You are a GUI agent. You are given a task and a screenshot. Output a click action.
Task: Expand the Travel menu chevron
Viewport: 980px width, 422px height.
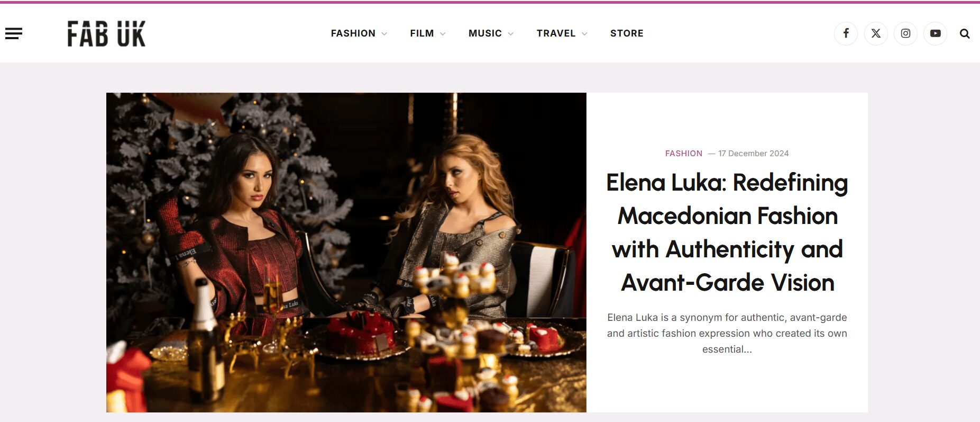584,34
